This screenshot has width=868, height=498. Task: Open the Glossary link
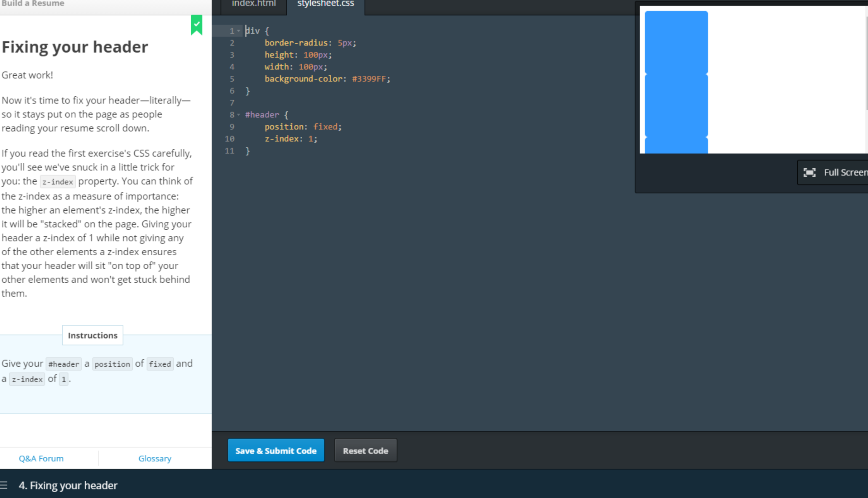pyautogui.click(x=154, y=458)
